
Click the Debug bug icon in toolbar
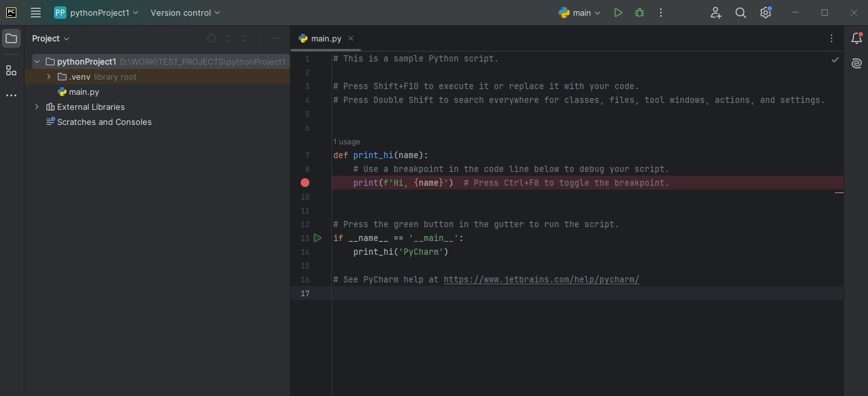tap(640, 13)
